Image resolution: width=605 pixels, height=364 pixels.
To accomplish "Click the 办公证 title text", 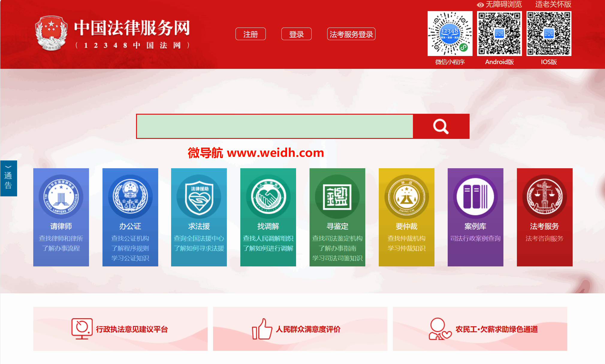I will tap(130, 226).
